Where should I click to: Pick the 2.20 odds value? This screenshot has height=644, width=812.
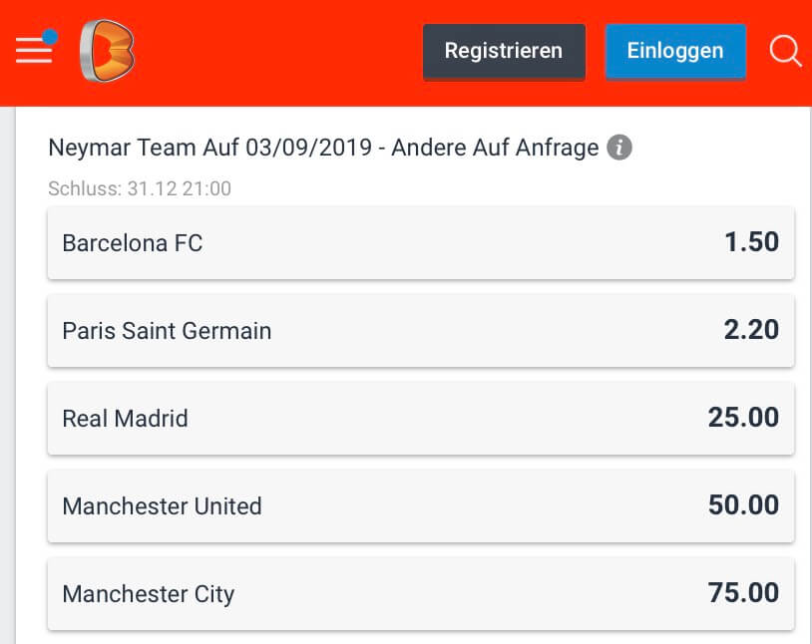tap(751, 330)
